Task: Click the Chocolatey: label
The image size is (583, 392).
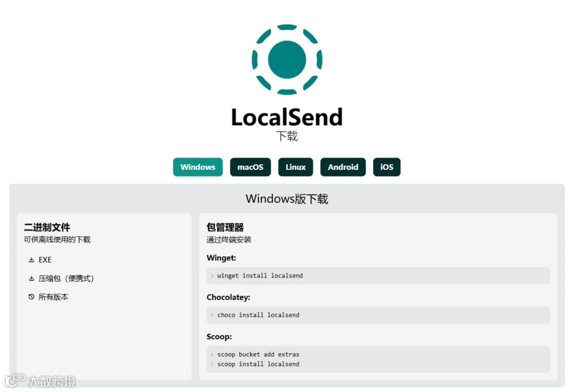Action: tap(228, 297)
